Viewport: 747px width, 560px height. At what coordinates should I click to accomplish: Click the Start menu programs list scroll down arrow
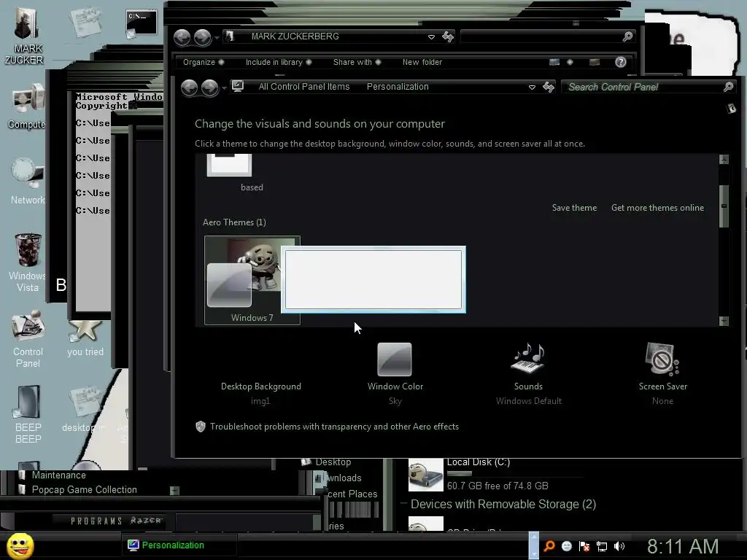pyautogui.click(x=174, y=491)
